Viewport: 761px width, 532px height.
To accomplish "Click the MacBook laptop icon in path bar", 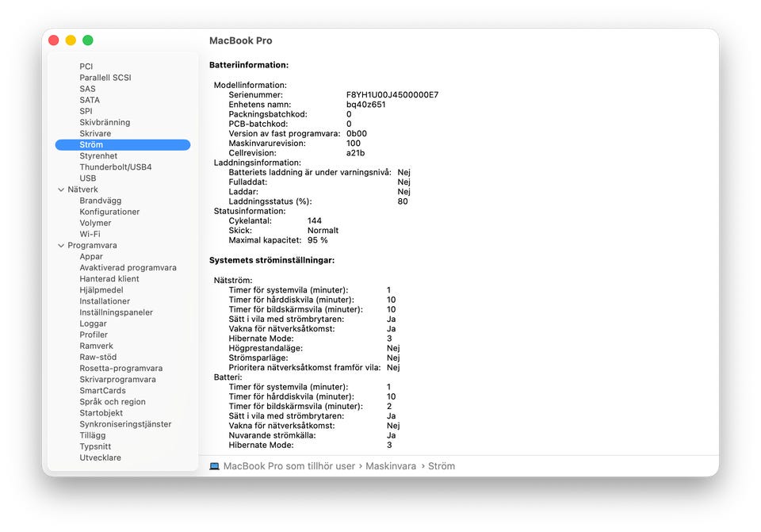I will 214,466.
